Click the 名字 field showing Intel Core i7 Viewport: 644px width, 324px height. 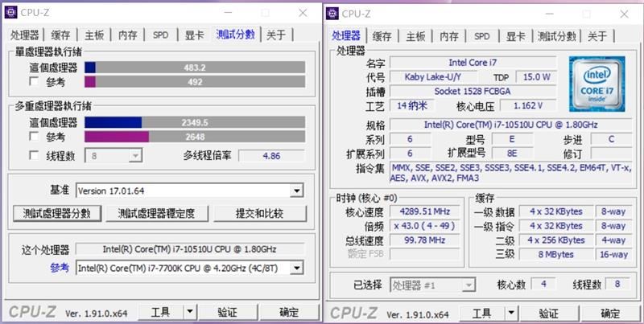point(473,63)
